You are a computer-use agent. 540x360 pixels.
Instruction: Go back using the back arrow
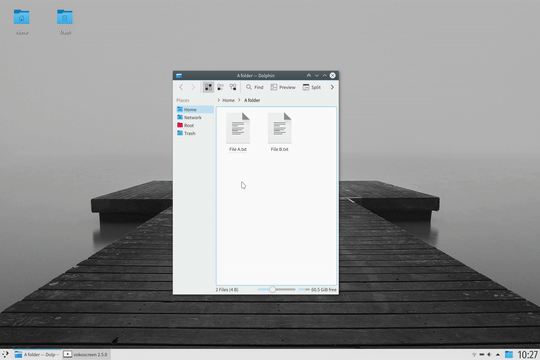tap(181, 87)
